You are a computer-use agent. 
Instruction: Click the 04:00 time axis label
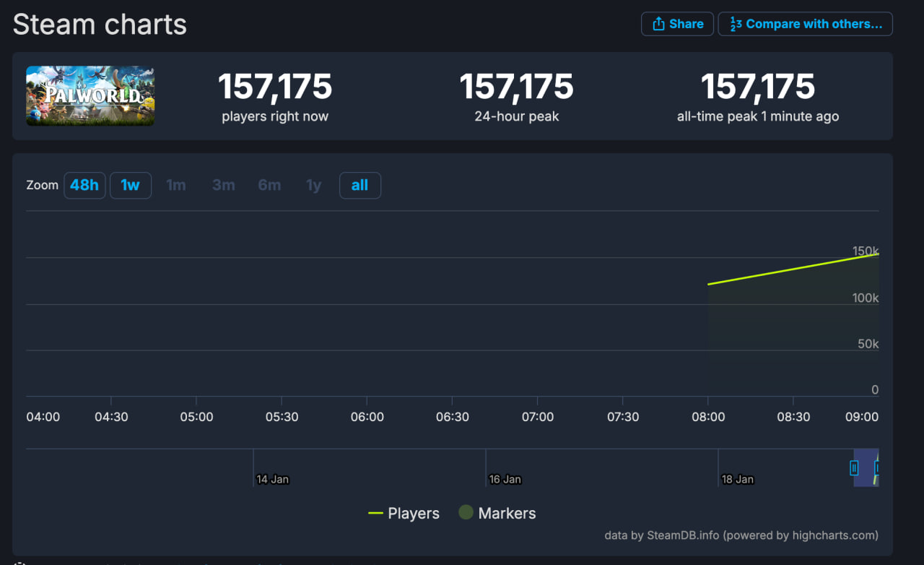[43, 417]
